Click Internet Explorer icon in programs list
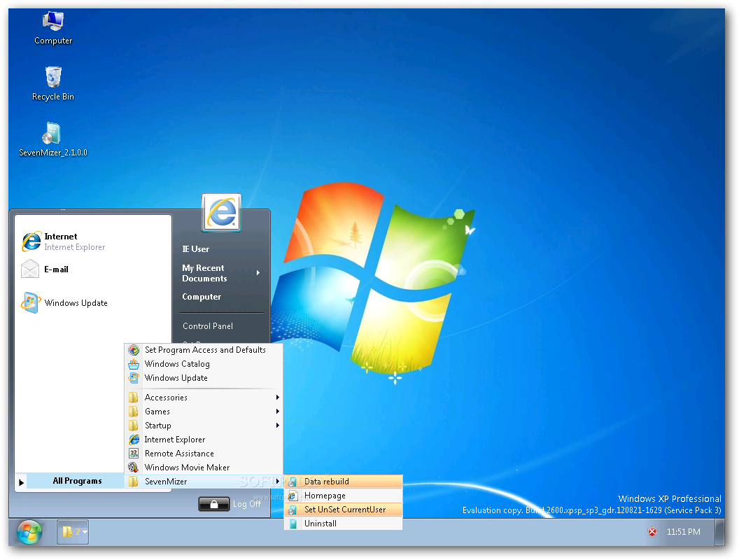Image resolution: width=739 pixels, height=560 pixels. 134,440
